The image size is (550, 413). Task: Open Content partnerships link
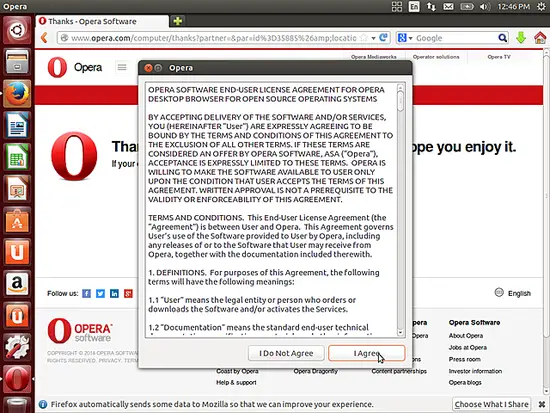399,371
